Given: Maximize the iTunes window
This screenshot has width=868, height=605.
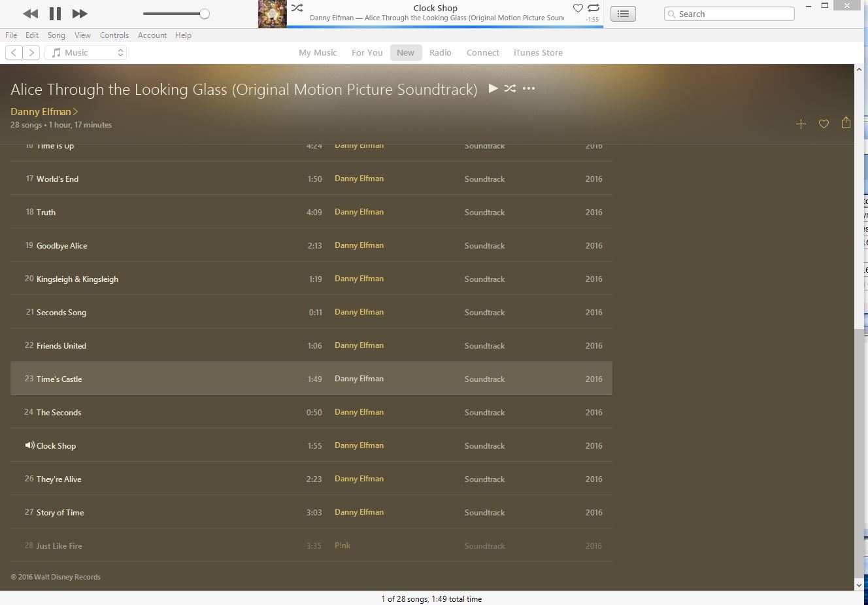Looking at the screenshot, I should coord(825,6).
